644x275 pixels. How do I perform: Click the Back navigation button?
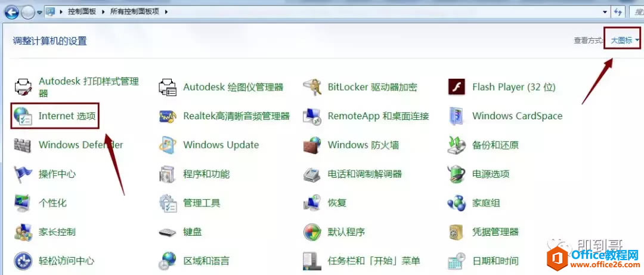(x=13, y=12)
